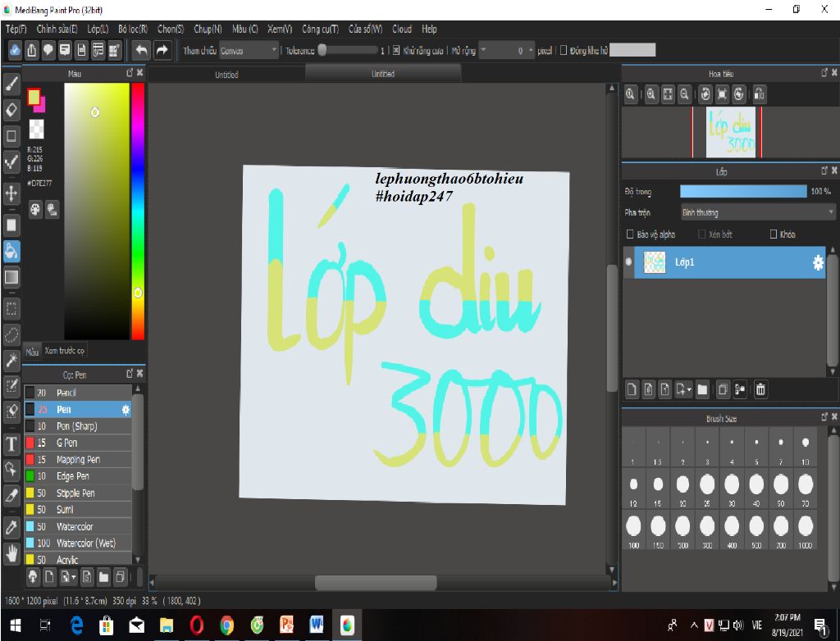Image resolution: width=840 pixels, height=641 pixels.
Task: Toggle visibility of Lớp1 layer
Action: click(628, 261)
